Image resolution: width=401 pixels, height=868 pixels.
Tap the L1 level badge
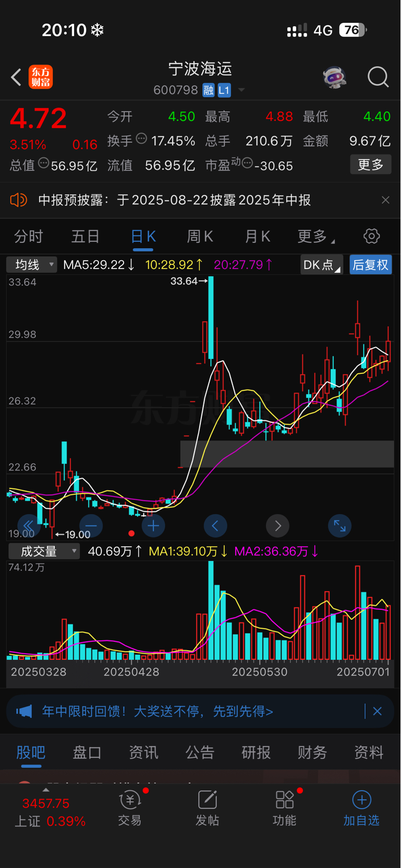click(224, 90)
